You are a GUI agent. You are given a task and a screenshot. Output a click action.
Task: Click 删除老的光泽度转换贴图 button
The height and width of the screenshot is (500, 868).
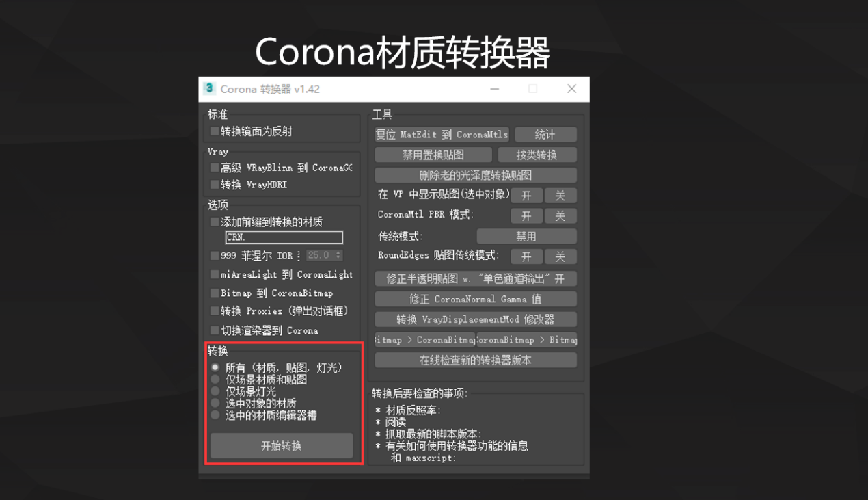[476, 175]
